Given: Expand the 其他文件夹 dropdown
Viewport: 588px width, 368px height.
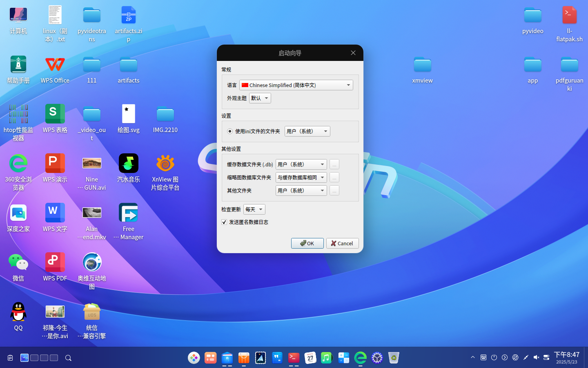Looking at the screenshot, I should point(301,191).
